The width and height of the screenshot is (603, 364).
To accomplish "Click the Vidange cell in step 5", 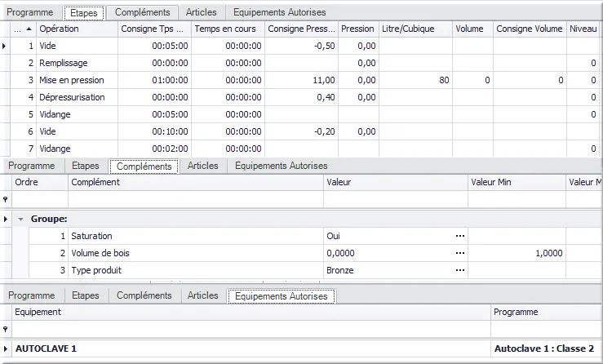I will tap(77, 114).
